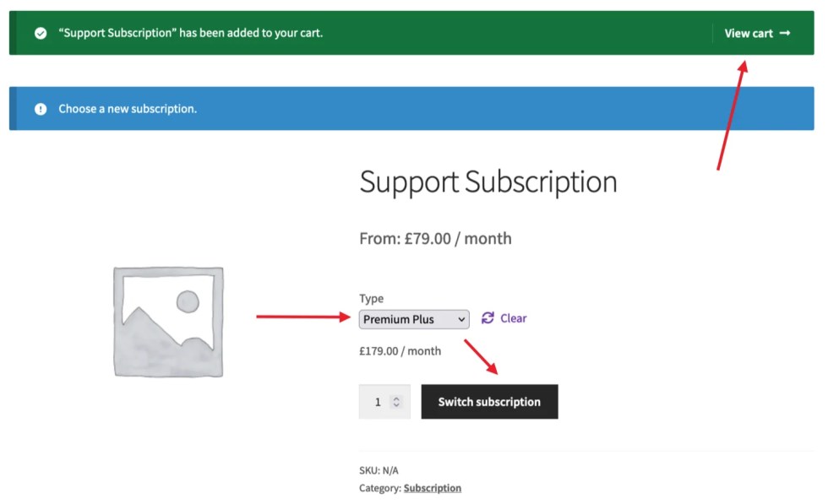
Task: Open the Type dropdown showing Premium Plus
Action: point(414,319)
